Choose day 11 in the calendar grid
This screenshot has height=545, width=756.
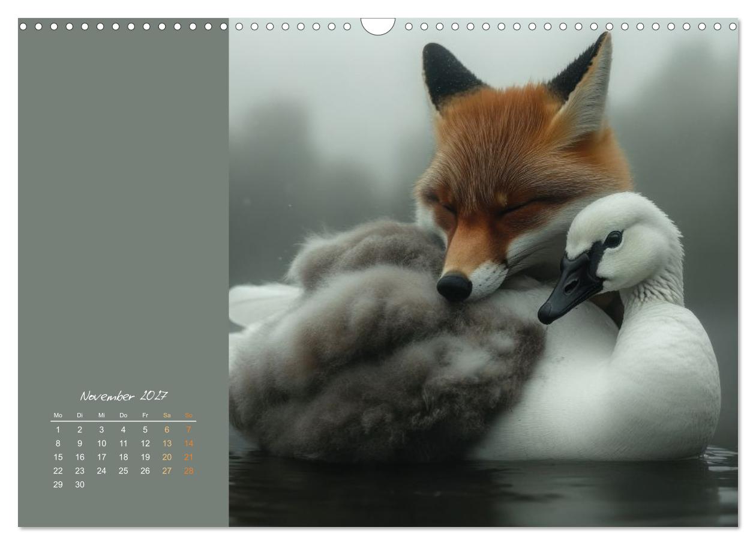click(123, 444)
